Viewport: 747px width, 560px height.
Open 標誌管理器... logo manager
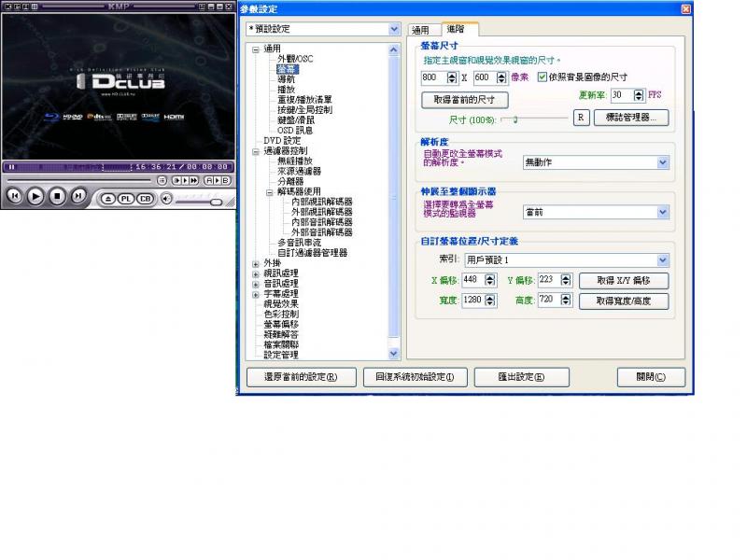pyautogui.click(x=631, y=118)
